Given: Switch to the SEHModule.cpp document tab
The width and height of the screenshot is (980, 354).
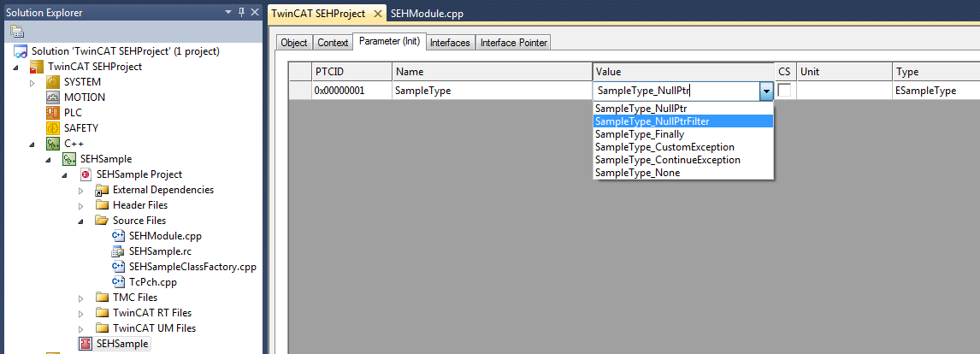Looking at the screenshot, I should tap(427, 13).
